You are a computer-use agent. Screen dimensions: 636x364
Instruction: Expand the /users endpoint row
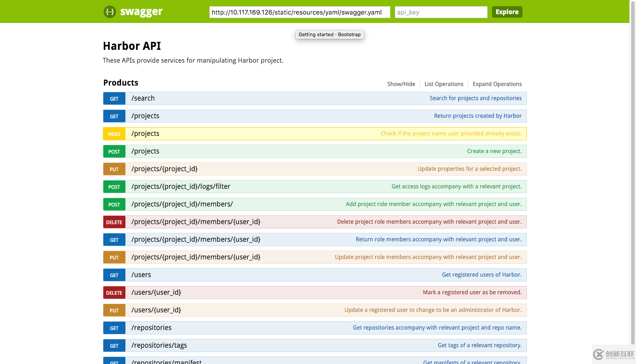pos(141,274)
